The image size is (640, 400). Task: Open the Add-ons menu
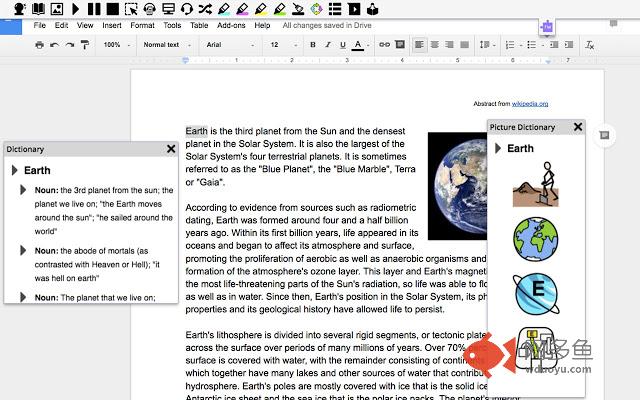pos(231,25)
